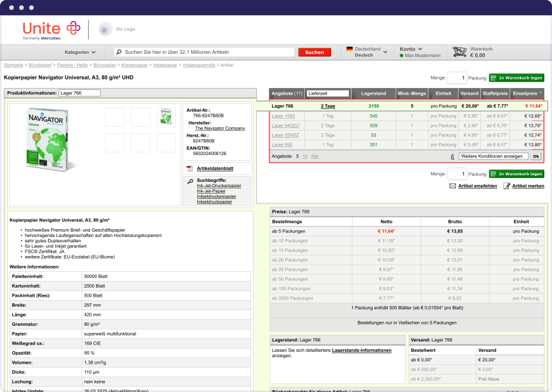This screenshot has width=552, height=392.
Task: Expand the Konto menu
Action: click(411, 49)
